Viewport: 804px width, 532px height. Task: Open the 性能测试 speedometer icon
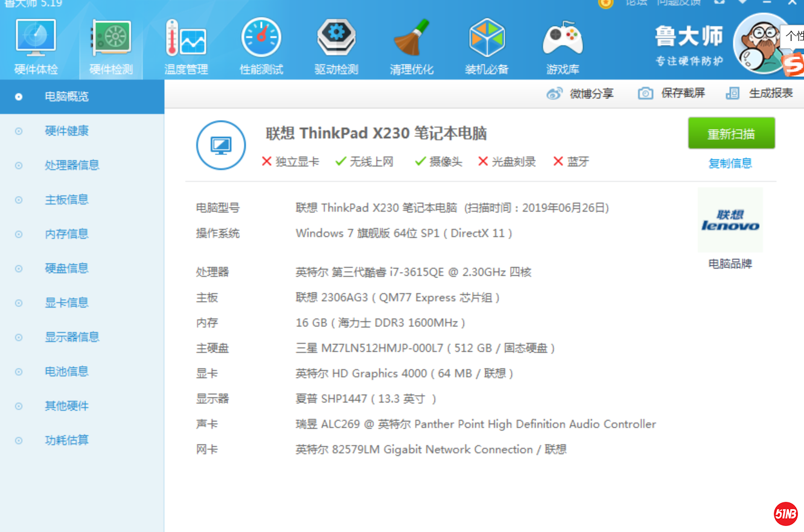[x=261, y=39]
